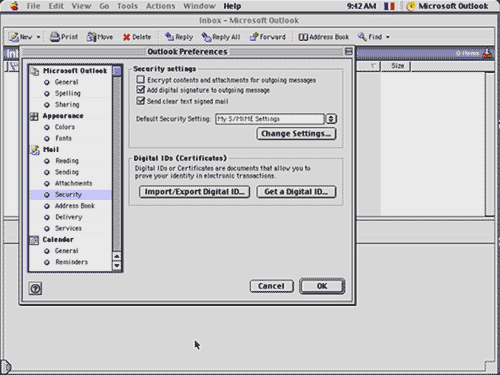
Task: Open the New button dropdown arrow
Action: pyautogui.click(x=38, y=37)
